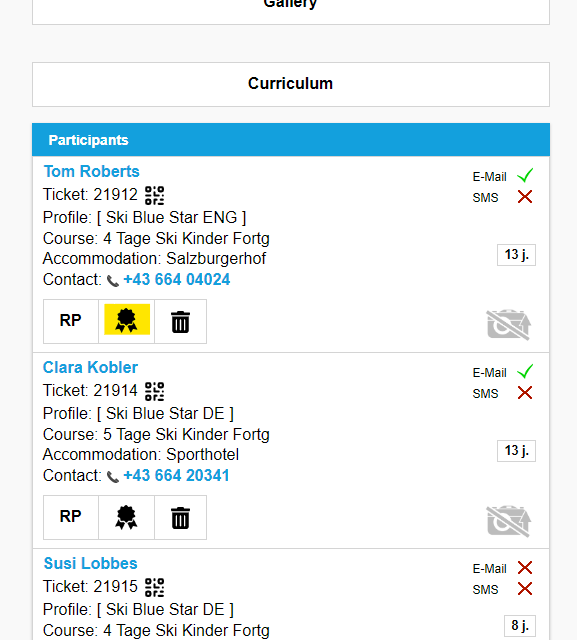Expand the Gallery section
577x640 pixels.
pos(291,8)
